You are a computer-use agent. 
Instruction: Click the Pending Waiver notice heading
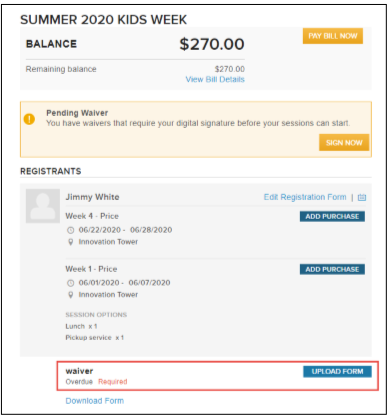click(77, 113)
